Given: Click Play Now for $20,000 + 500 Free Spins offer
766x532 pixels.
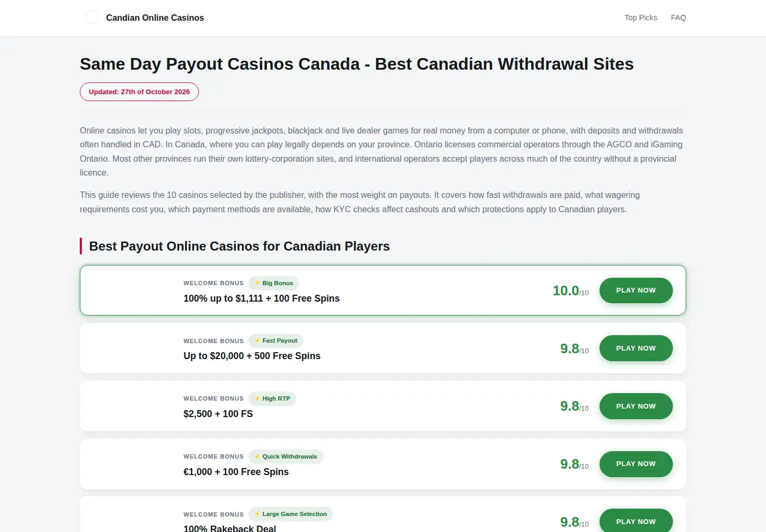Looking at the screenshot, I should point(636,348).
